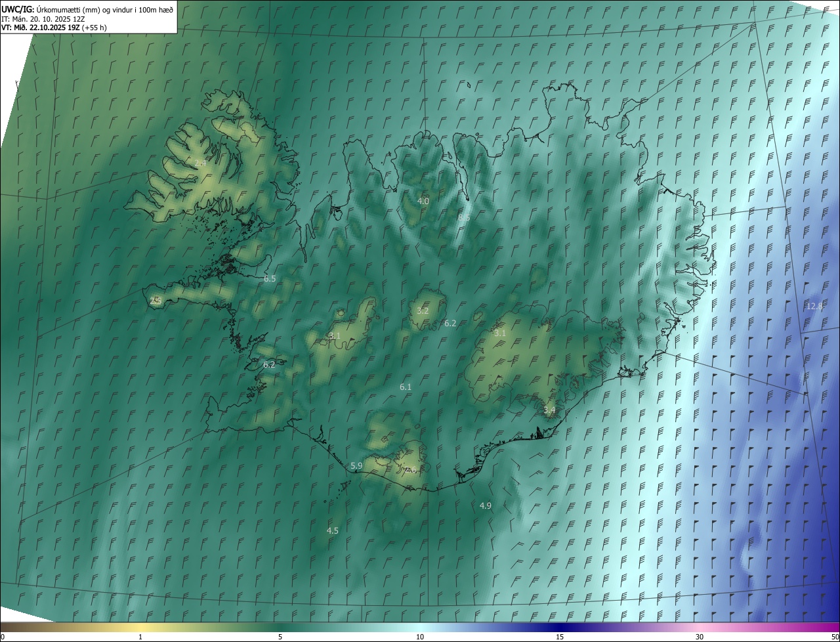Viewport: 840px width, 642px height.
Task: Click the 5.9 value on the south coast
Action: tap(356, 465)
